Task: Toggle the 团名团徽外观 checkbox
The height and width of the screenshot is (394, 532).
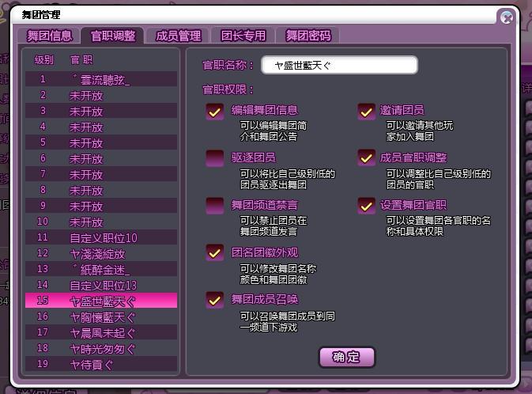Action: pyautogui.click(x=214, y=252)
